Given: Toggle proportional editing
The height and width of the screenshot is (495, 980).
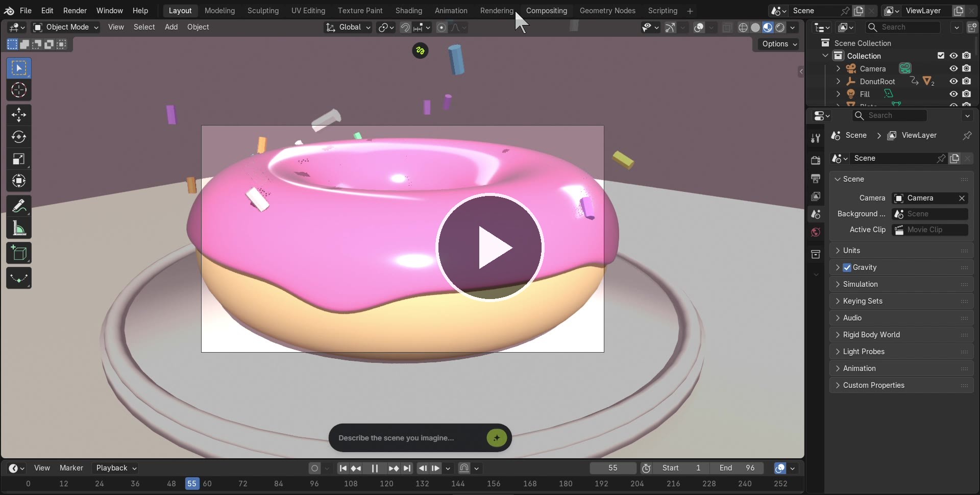Looking at the screenshot, I should click(x=442, y=28).
